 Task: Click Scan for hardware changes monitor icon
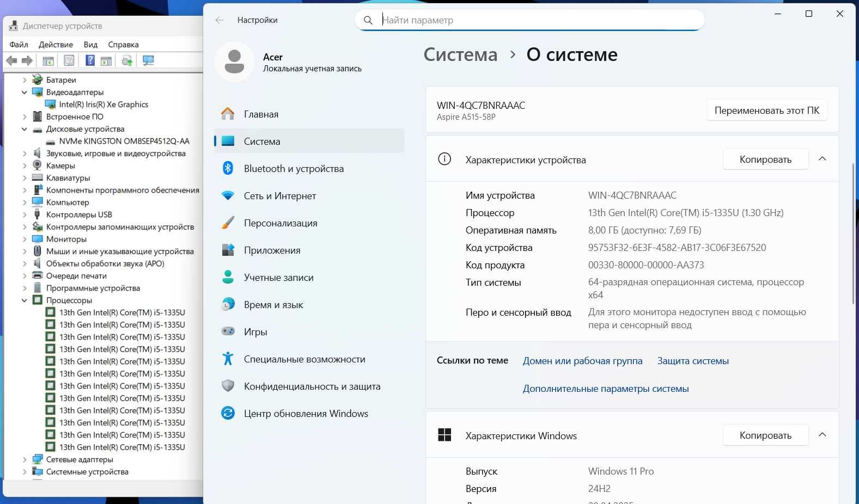148,61
